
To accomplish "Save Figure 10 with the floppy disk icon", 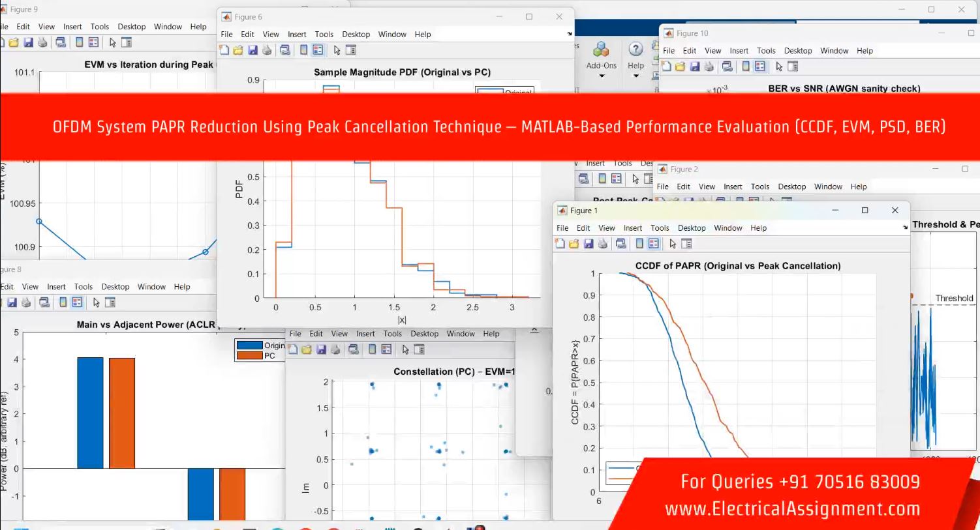I will point(695,66).
